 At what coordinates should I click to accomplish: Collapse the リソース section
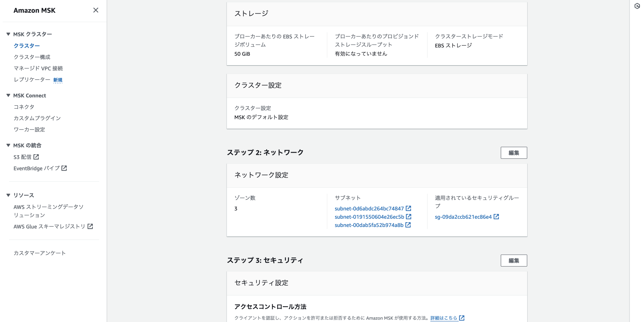point(8,195)
